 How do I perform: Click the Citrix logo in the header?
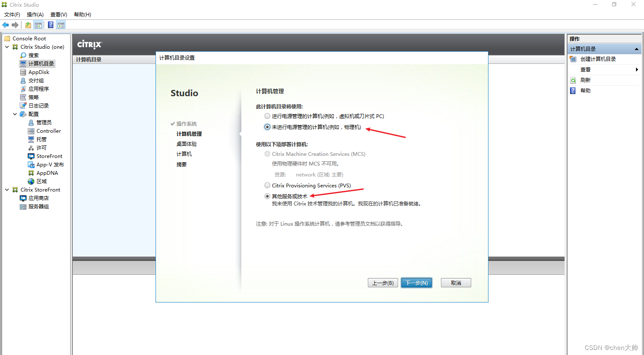90,44
